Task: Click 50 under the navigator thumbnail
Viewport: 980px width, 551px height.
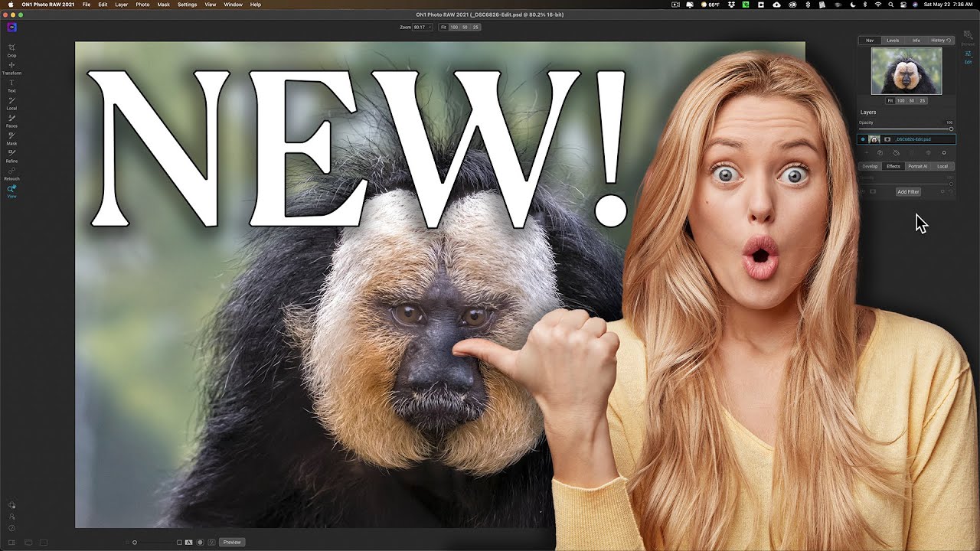Action: click(912, 100)
